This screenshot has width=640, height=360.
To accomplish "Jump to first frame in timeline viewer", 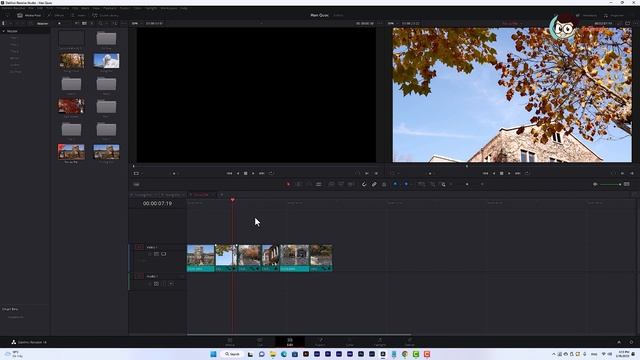I will pyautogui.click(x=485, y=173).
